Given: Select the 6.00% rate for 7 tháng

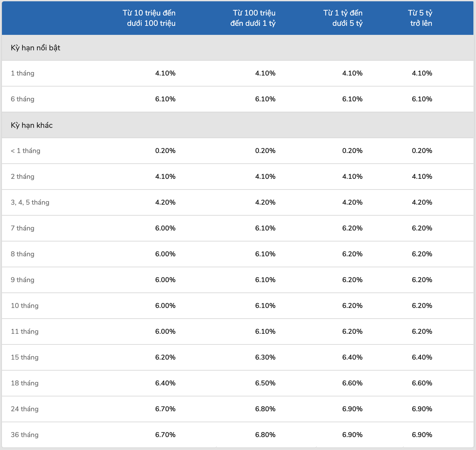Looking at the screenshot, I should click(x=165, y=228).
